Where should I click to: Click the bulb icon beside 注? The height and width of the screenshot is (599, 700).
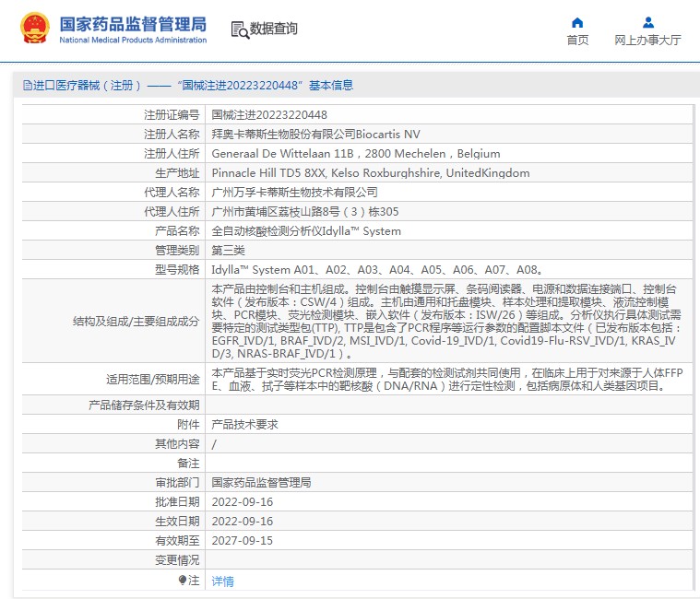182,580
